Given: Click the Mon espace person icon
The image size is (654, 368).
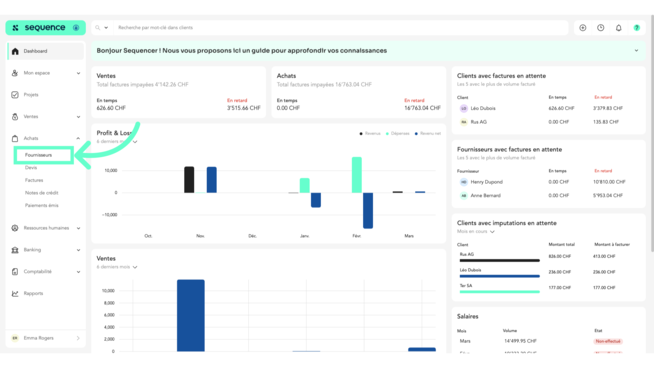Looking at the screenshot, I should tap(15, 73).
